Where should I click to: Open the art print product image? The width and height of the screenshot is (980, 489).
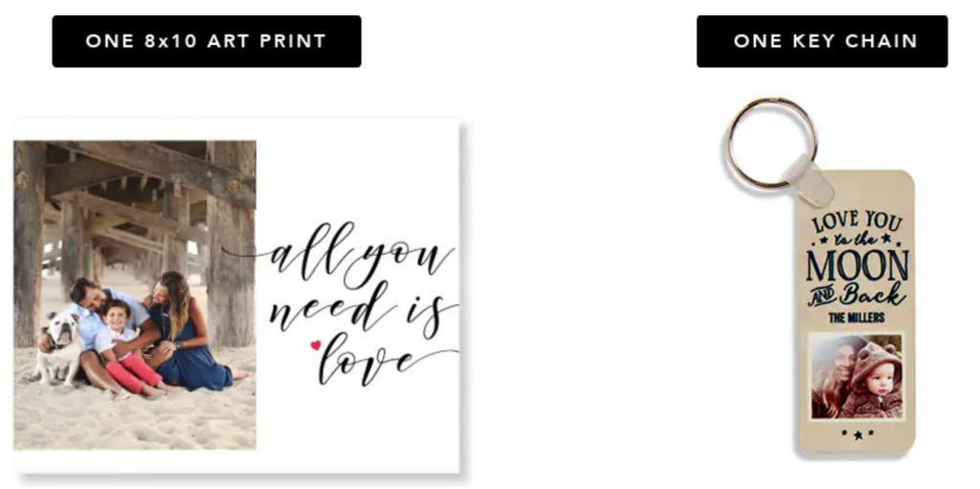[237, 296]
